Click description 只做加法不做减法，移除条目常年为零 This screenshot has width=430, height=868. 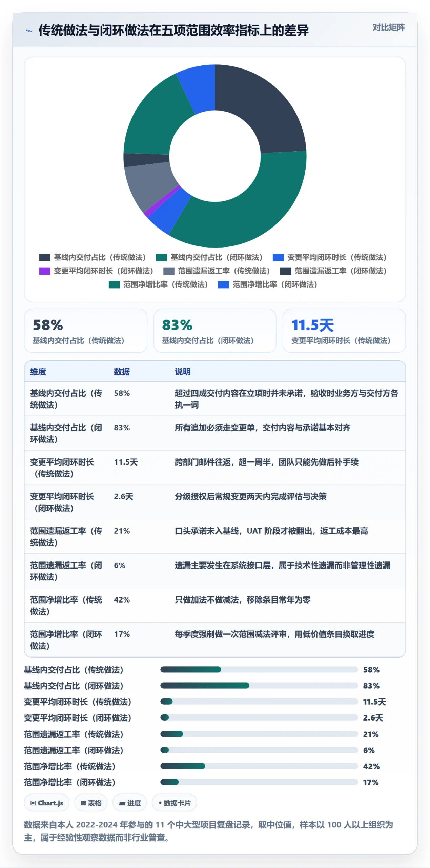coord(243,600)
